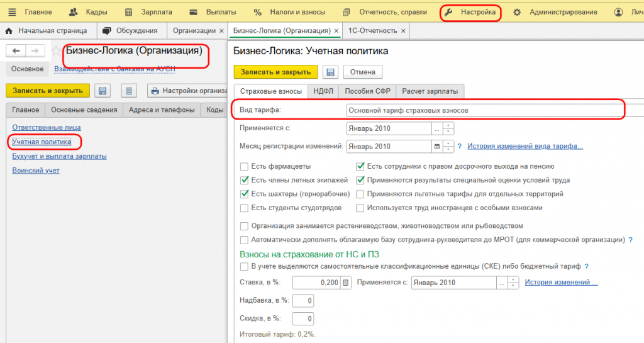Image resolution: width=644 pixels, height=343 pixels.
Task: Open the Кадры section
Action: point(88,12)
